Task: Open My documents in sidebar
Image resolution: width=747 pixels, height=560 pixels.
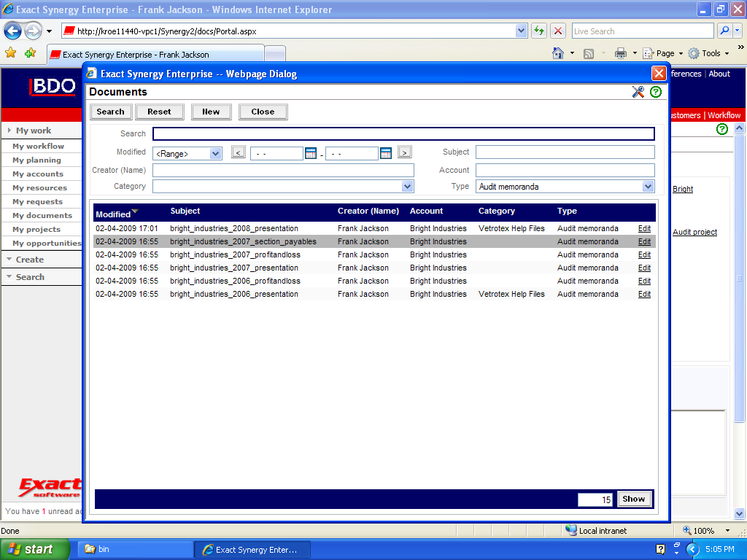Action: point(42,215)
